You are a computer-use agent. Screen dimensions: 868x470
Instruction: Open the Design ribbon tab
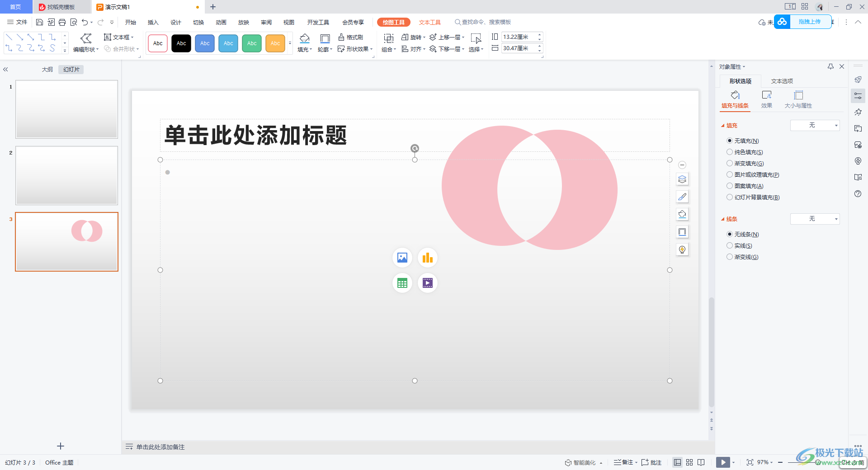point(176,22)
